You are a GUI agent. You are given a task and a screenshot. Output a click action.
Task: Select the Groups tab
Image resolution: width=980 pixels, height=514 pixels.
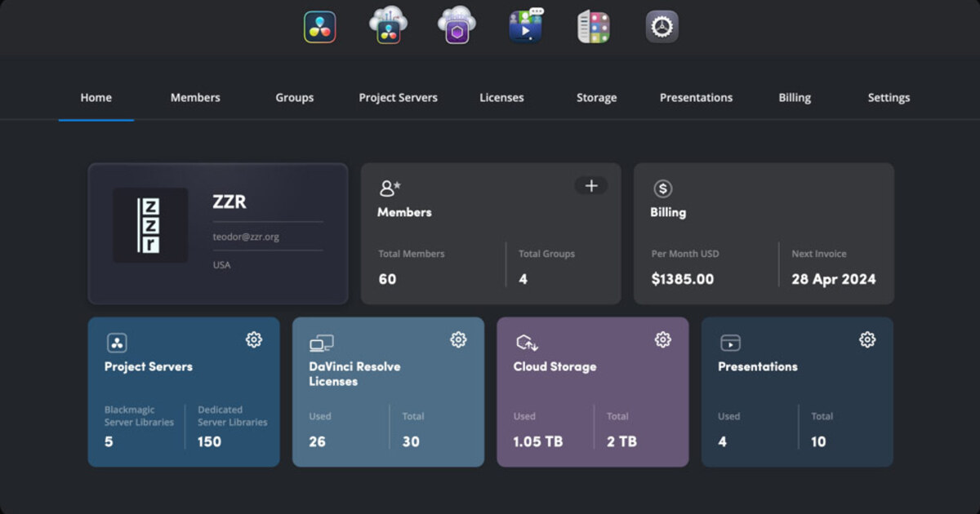coord(294,97)
